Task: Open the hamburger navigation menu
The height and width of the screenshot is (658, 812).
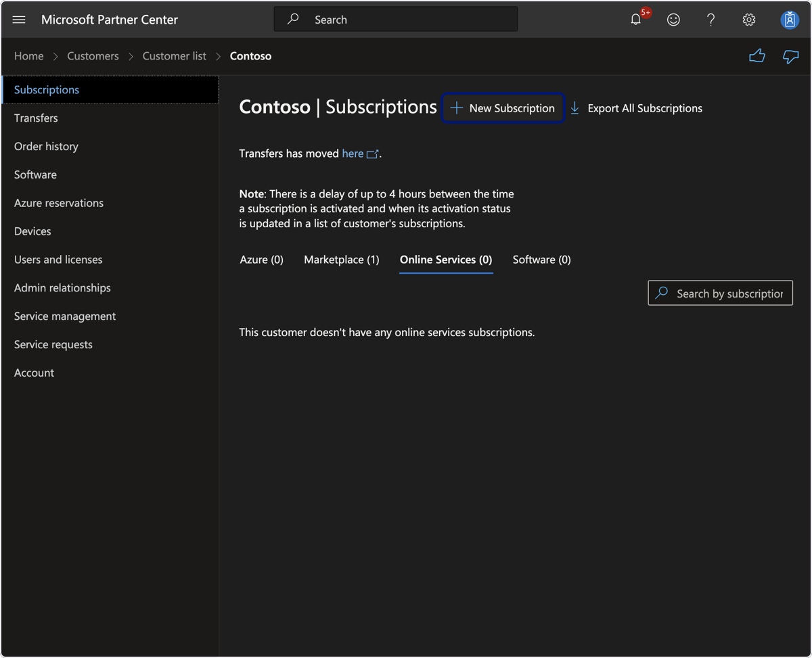Action: tap(19, 20)
